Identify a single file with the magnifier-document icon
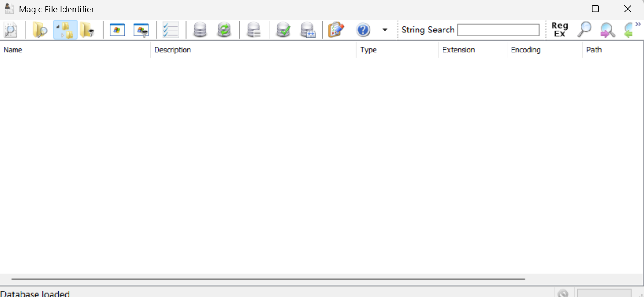Image resolution: width=644 pixels, height=297 pixels. (10, 30)
